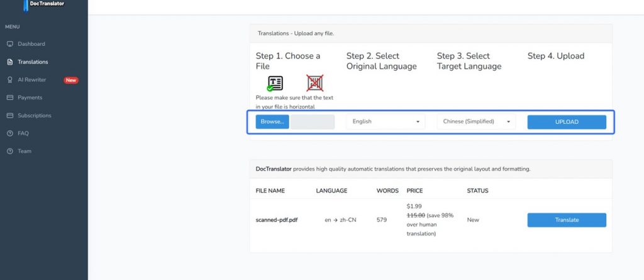Click the file name field beside Browse
The image size is (644, 280).
(x=313, y=121)
